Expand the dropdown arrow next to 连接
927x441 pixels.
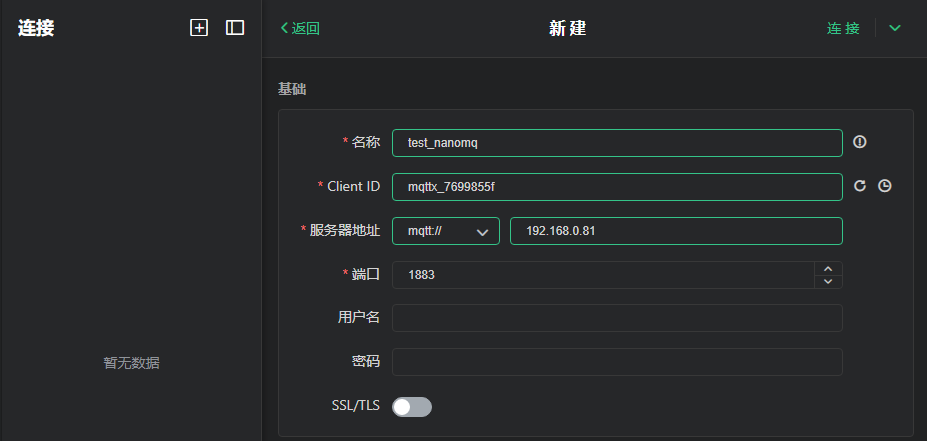[895, 28]
